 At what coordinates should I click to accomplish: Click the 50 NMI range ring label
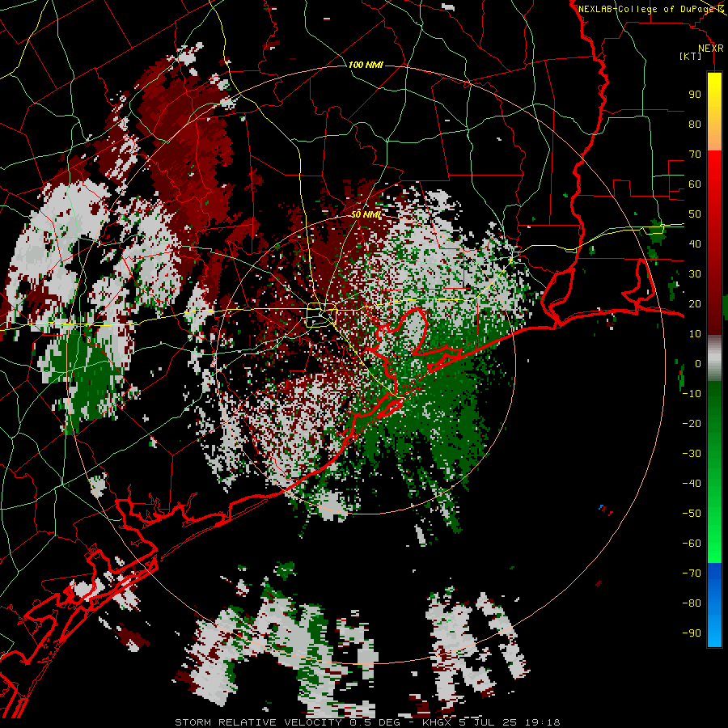366,214
